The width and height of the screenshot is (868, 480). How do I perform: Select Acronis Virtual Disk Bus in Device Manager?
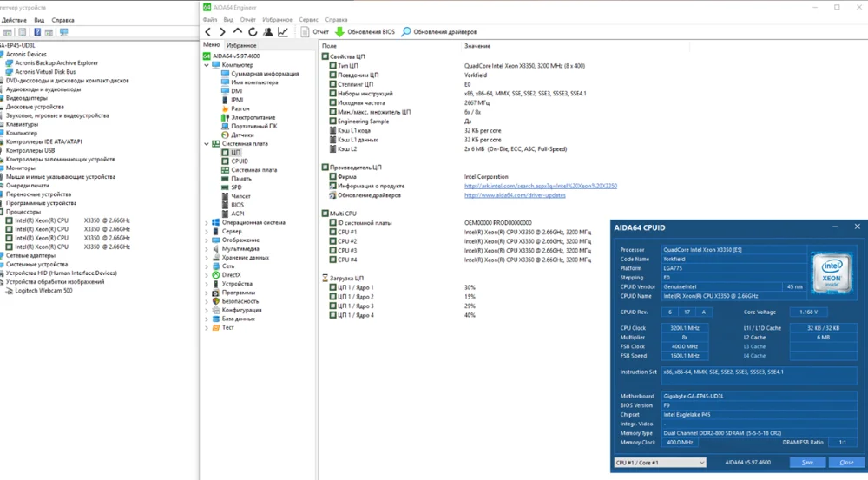[45, 72]
